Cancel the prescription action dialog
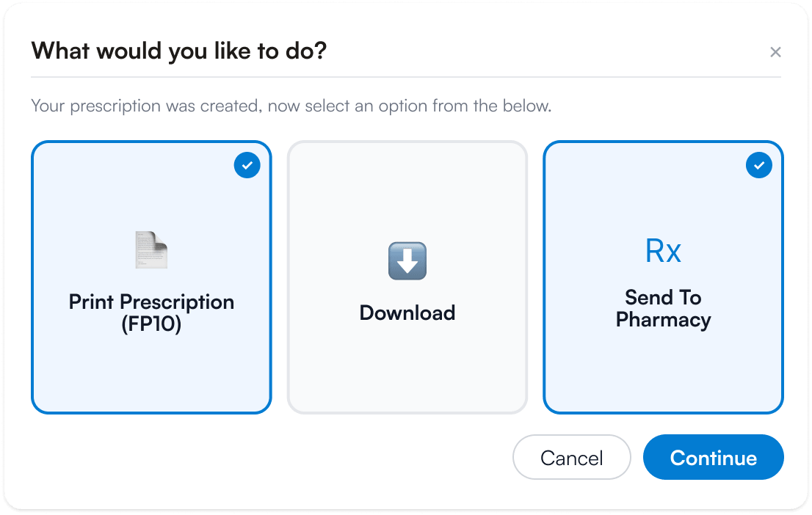The image size is (812, 515). pyautogui.click(x=572, y=458)
